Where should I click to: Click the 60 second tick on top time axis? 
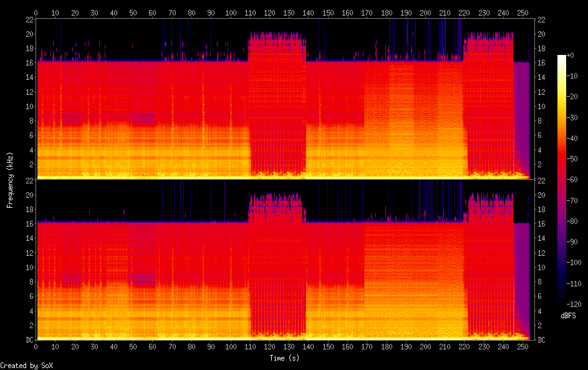click(x=153, y=12)
